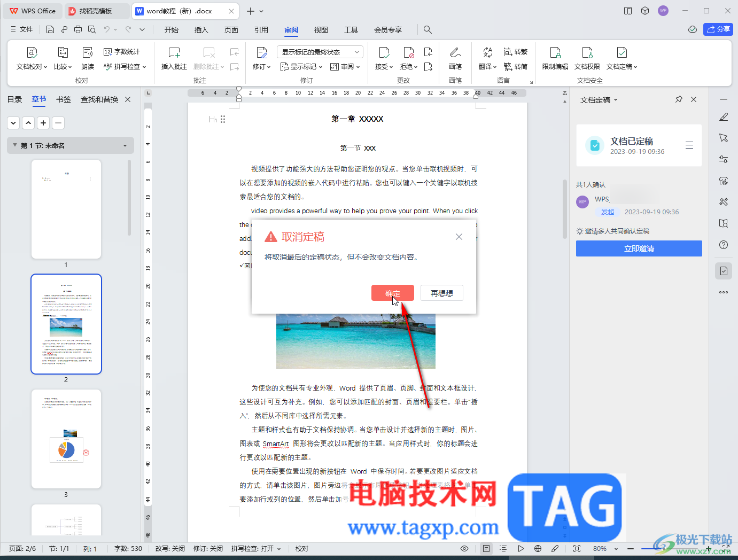The width and height of the screenshot is (738, 560).
Task: Switch to the 开始 ribbon tab
Action: pos(172,30)
